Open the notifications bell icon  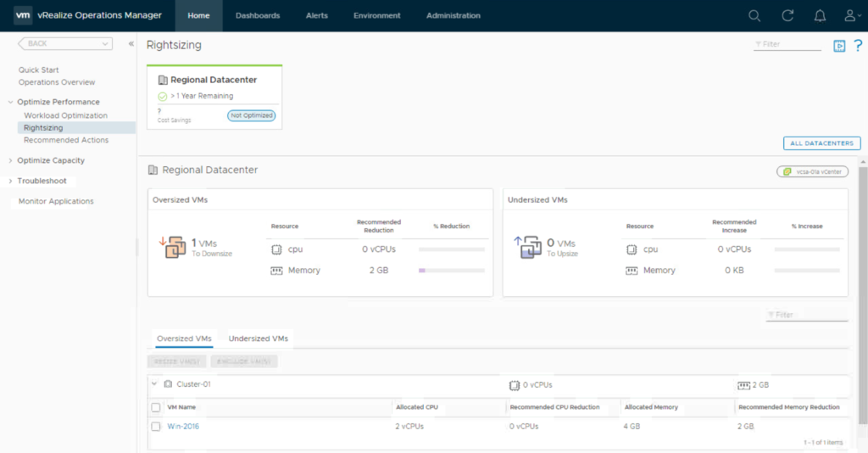(x=820, y=15)
